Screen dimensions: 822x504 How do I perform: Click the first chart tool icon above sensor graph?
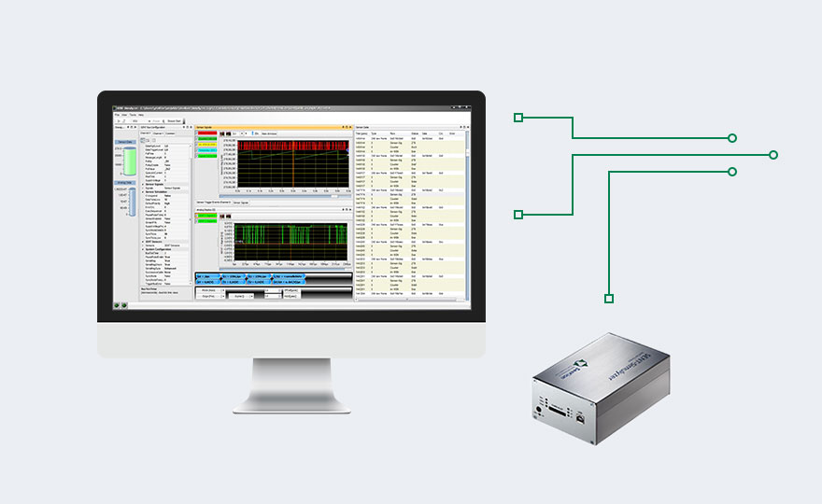(221, 133)
